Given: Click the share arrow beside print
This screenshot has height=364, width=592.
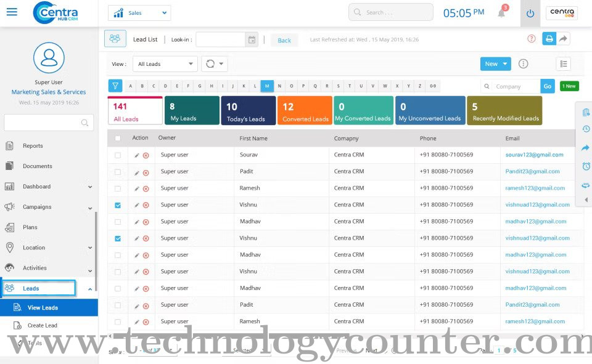Looking at the screenshot, I should coord(563,38).
